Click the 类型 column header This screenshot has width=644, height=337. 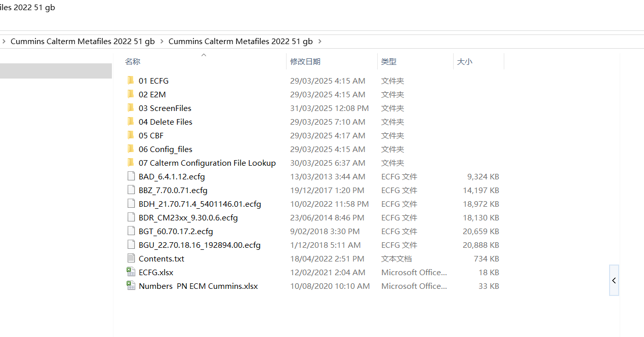(389, 61)
